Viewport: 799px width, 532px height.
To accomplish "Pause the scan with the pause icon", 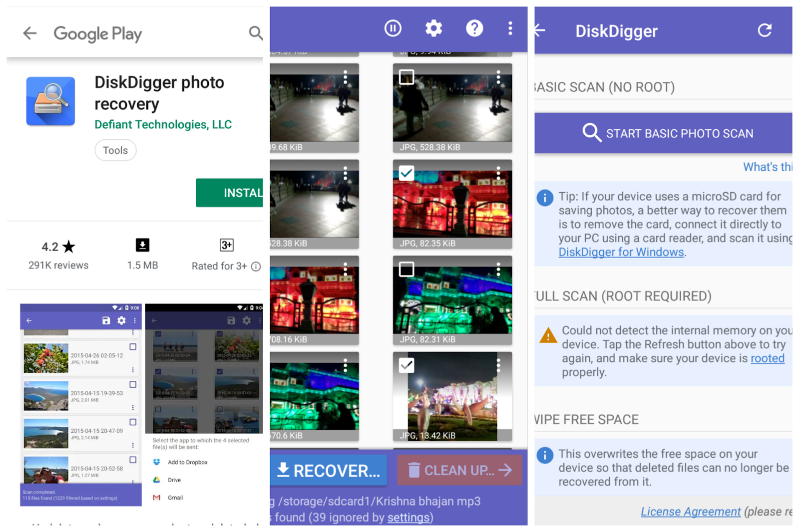I will [x=393, y=28].
